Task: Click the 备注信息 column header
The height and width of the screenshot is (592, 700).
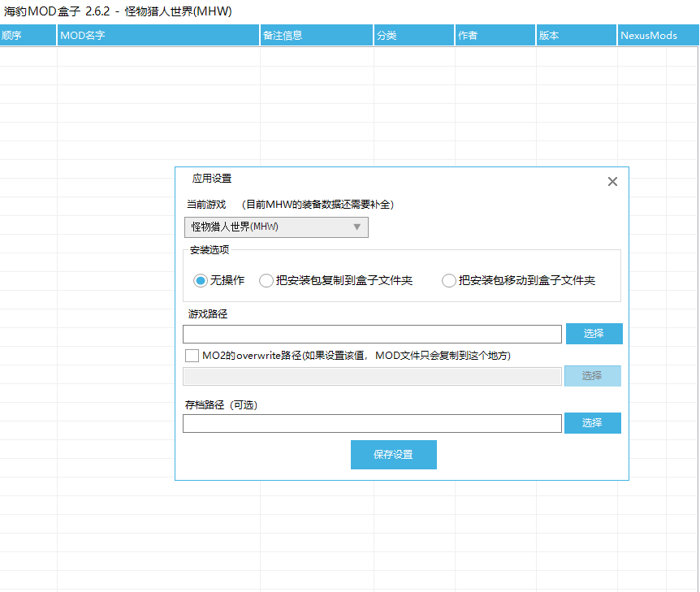Action: [x=316, y=35]
